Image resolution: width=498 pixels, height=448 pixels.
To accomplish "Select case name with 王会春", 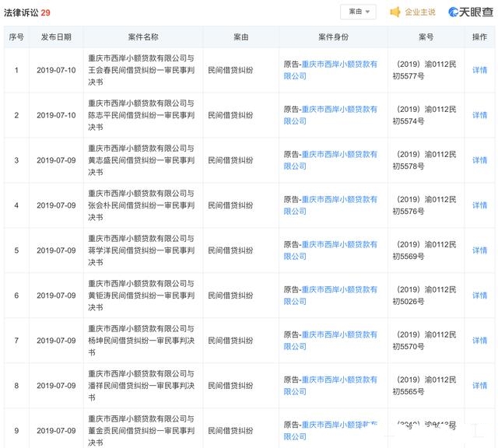I will pos(142,70).
